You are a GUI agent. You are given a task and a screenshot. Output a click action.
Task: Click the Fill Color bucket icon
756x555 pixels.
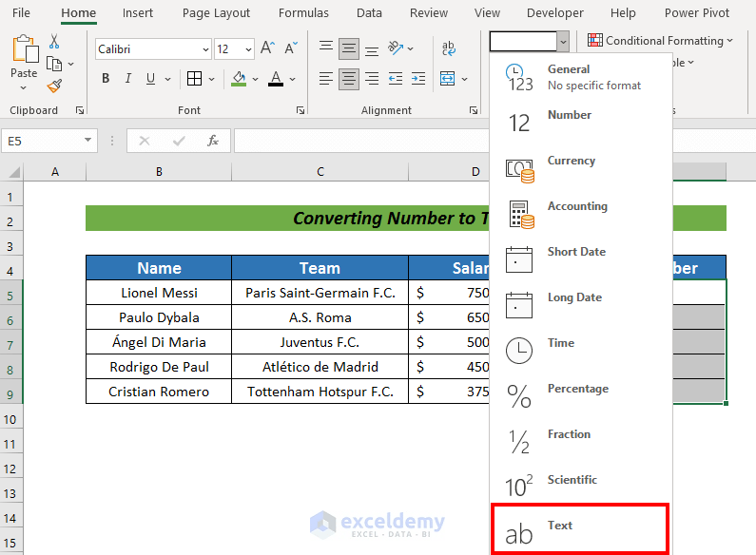pyautogui.click(x=239, y=78)
